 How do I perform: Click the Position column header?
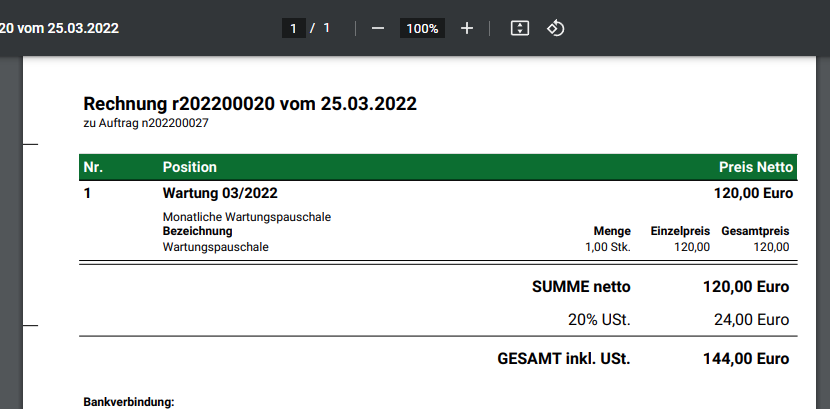point(189,167)
